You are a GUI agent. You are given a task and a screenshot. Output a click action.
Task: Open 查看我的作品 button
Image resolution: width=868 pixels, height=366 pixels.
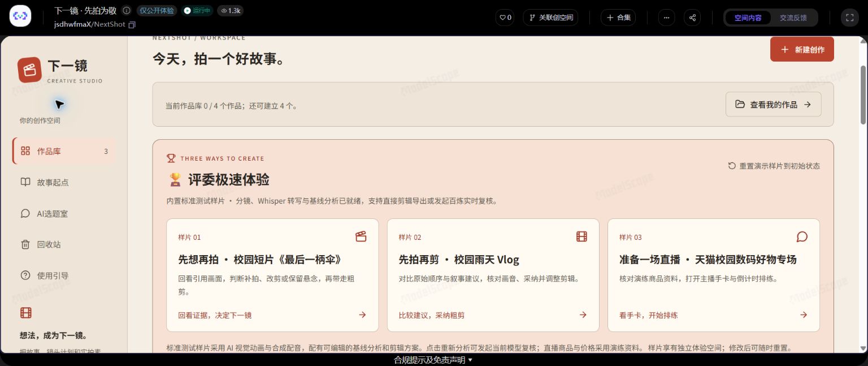tap(773, 104)
